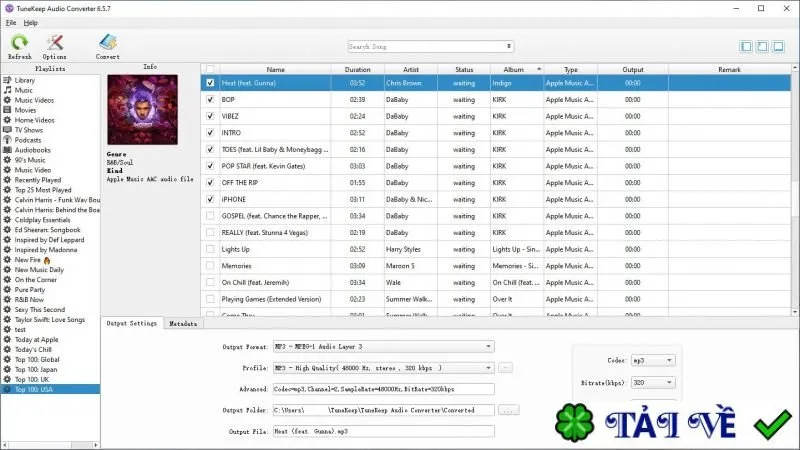Uncheck the BOP song checkbox

pos(210,99)
